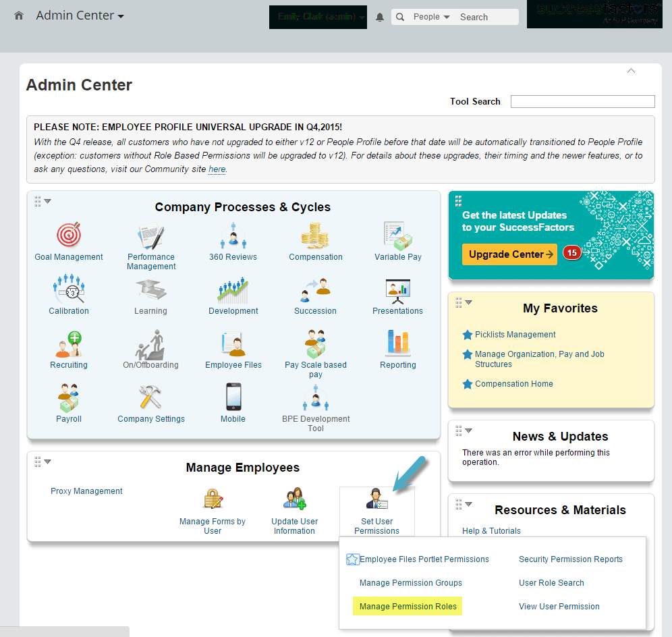Click the red 15 updates badge
The height and width of the screenshot is (637, 672).
(x=571, y=253)
